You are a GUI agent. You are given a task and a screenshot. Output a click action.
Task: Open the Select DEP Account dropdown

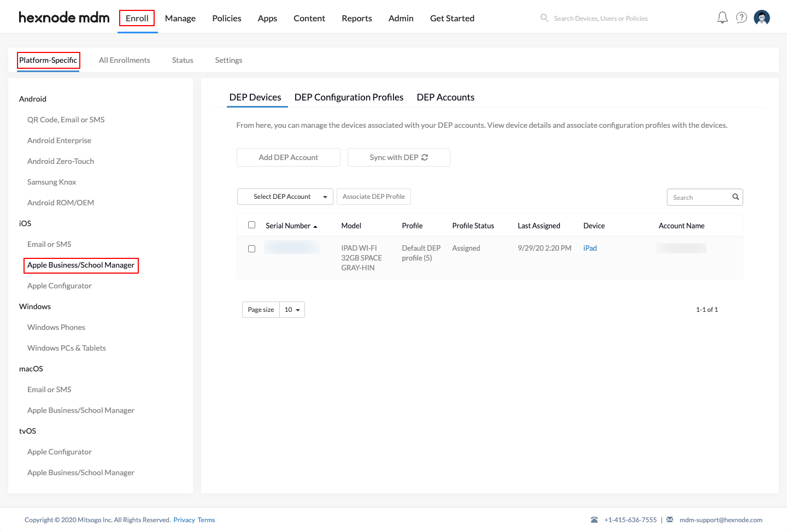pyautogui.click(x=285, y=197)
